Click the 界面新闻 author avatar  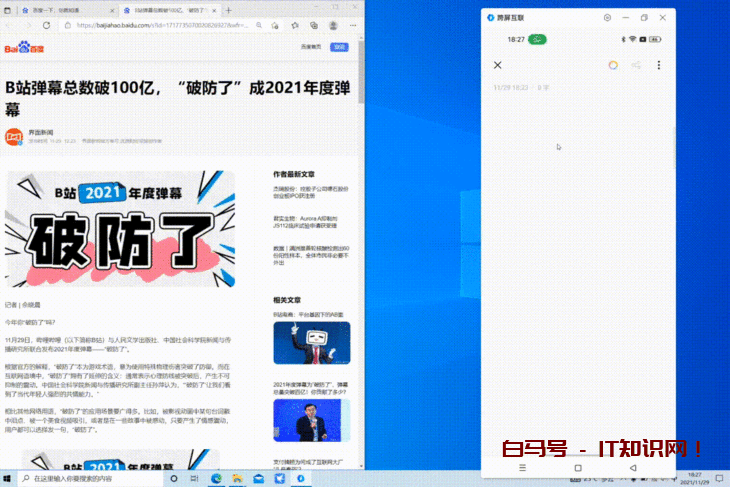(x=14, y=137)
